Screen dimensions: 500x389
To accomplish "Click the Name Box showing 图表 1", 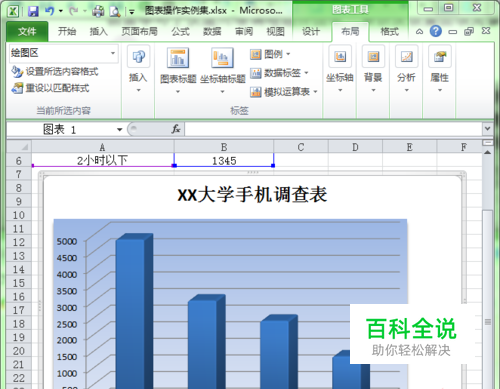I will click(60, 129).
